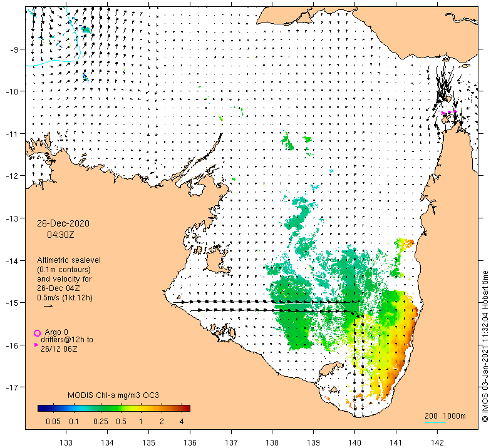Click the dark blue end of chlorophyll colorbar

pos(41,408)
